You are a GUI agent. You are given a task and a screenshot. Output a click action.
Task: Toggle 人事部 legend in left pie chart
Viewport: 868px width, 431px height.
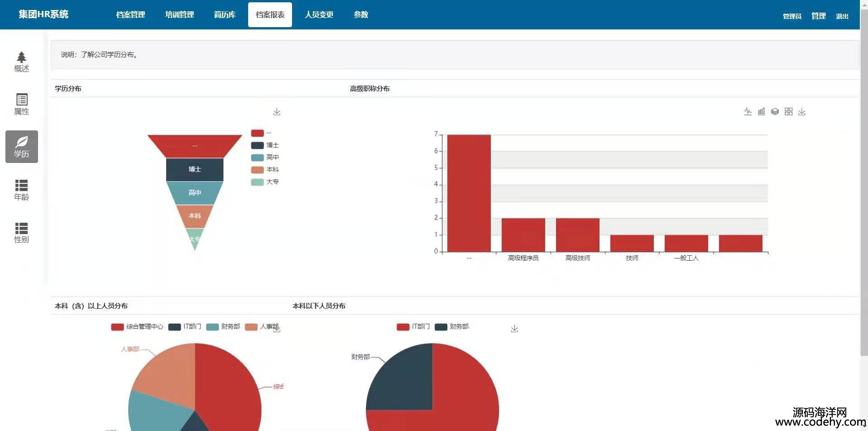(x=262, y=326)
